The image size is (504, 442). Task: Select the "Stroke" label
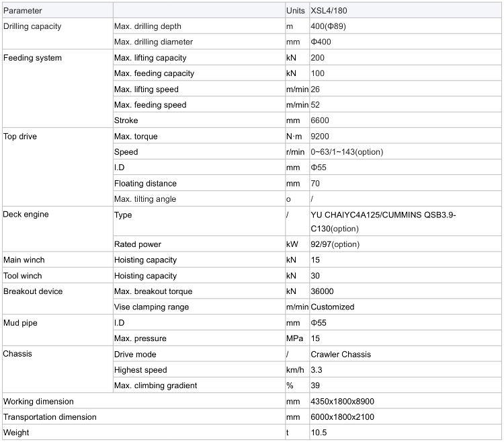(x=126, y=120)
